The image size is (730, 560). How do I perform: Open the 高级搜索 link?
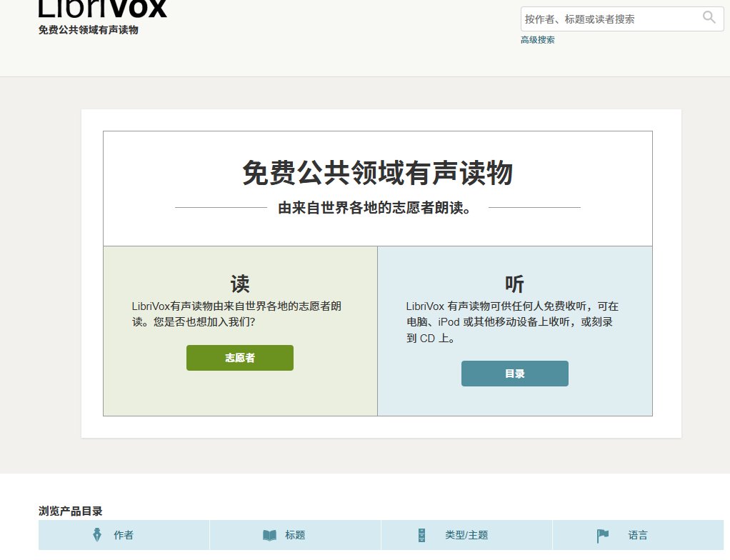(x=537, y=40)
